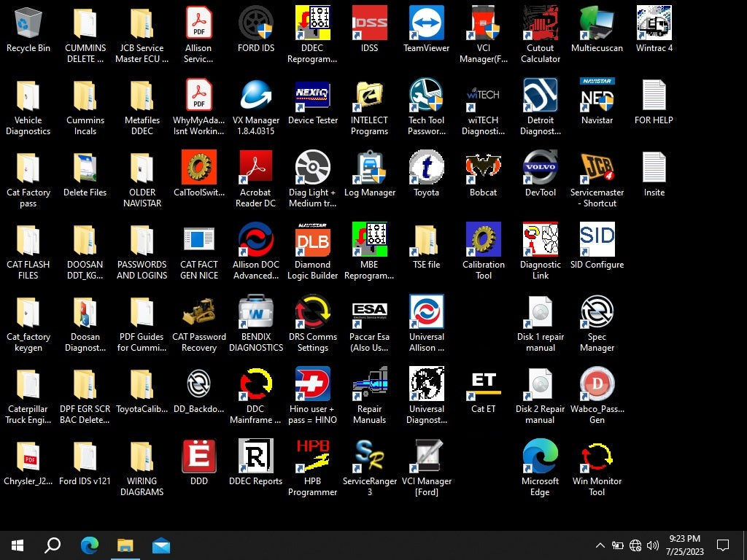Launch Microsoft Edge from the taskbar

(x=89, y=545)
